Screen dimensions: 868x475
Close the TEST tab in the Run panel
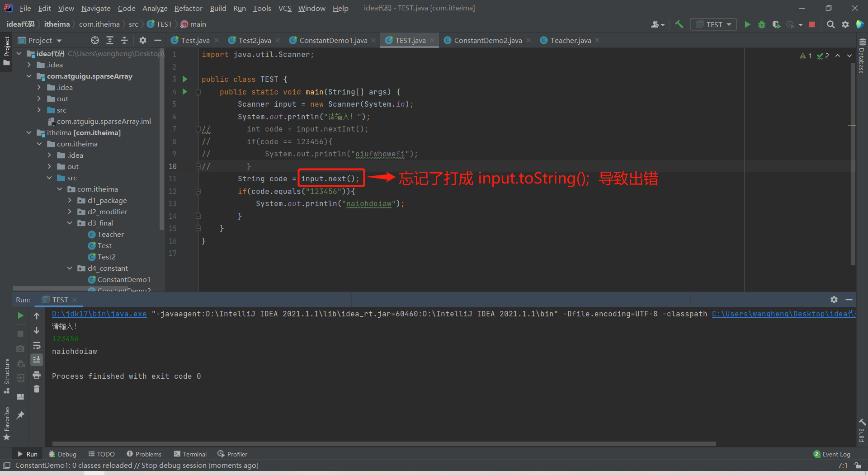click(75, 300)
